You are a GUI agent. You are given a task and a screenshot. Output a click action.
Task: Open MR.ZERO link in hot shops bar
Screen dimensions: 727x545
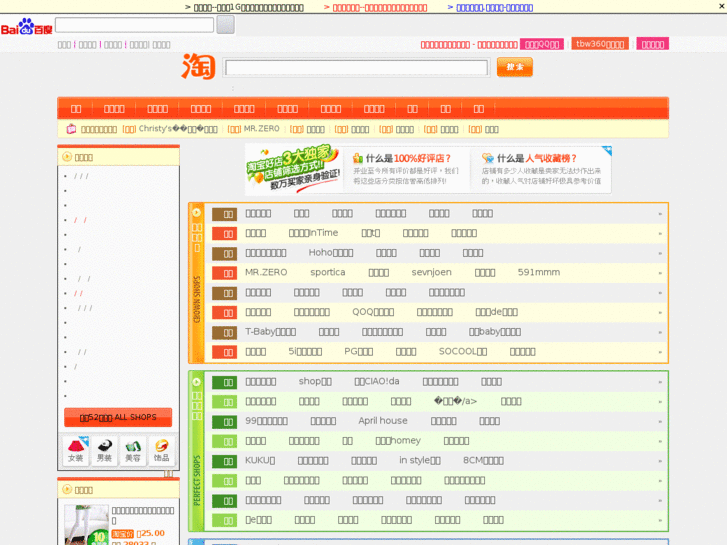[261, 128]
